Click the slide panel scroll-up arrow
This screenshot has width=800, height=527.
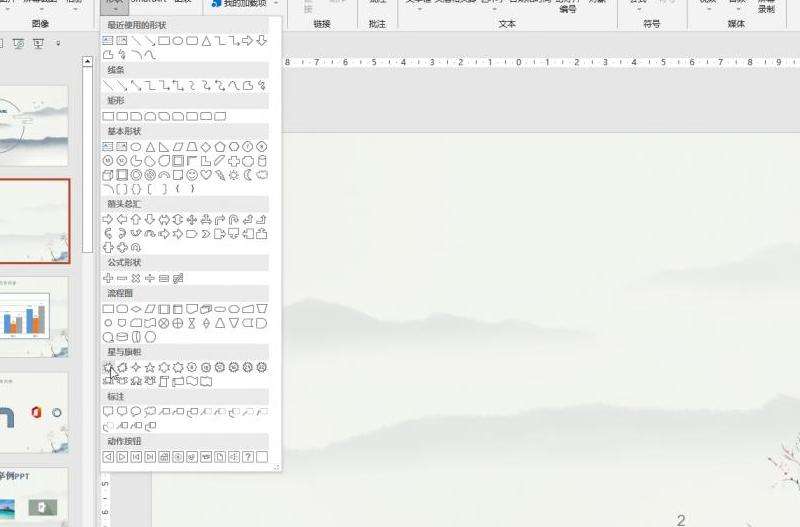pyautogui.click(x=87, y=62)
